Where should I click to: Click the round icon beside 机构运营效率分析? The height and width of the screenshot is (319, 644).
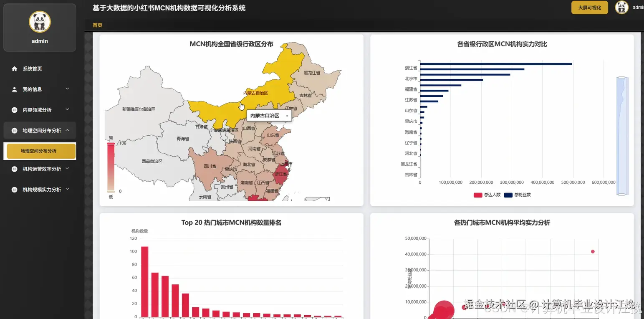(x=15, y=169)
